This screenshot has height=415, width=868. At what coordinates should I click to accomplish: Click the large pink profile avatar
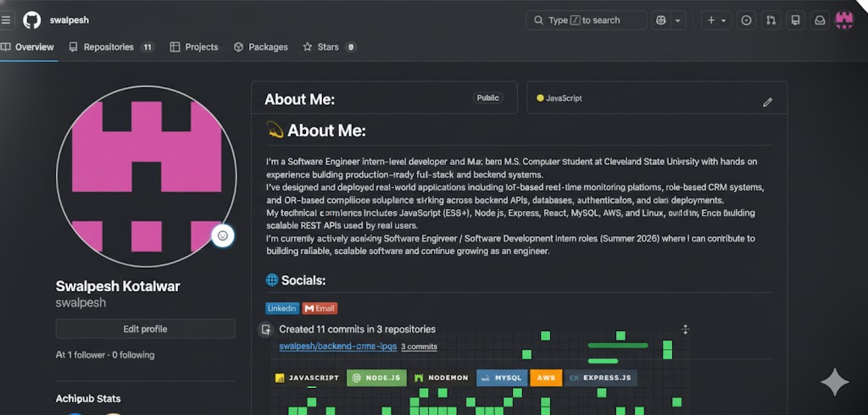coord(146,176)
